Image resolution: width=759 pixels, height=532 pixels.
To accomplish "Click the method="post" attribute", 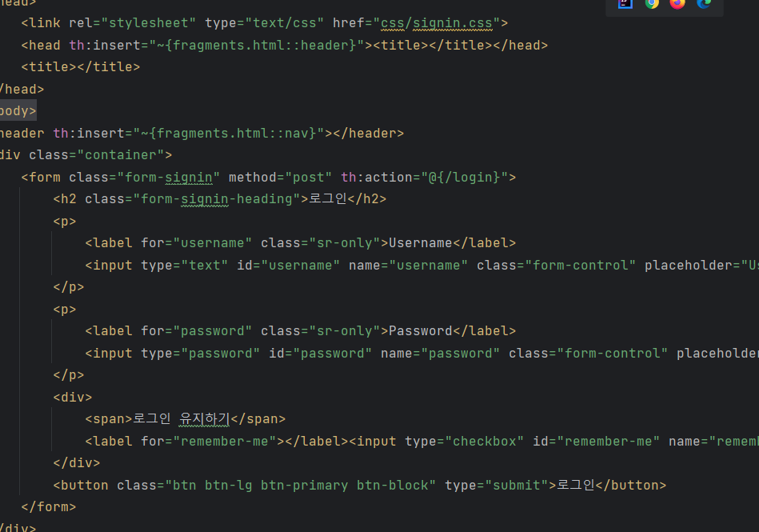I will pyautogui.click(x=280, y=177).
